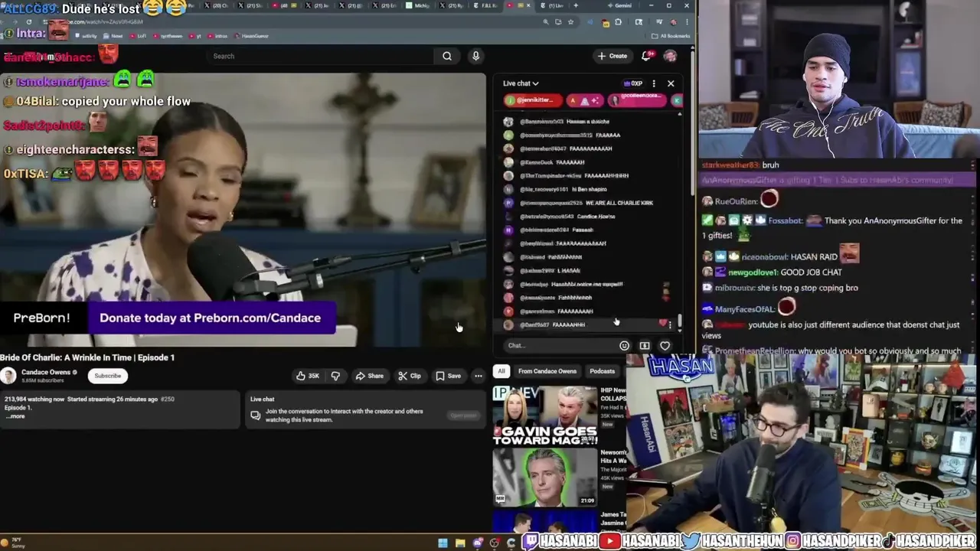Send a heart reaction in chat
Viewport: 980px width, 551px height.
tap(665, 345)
